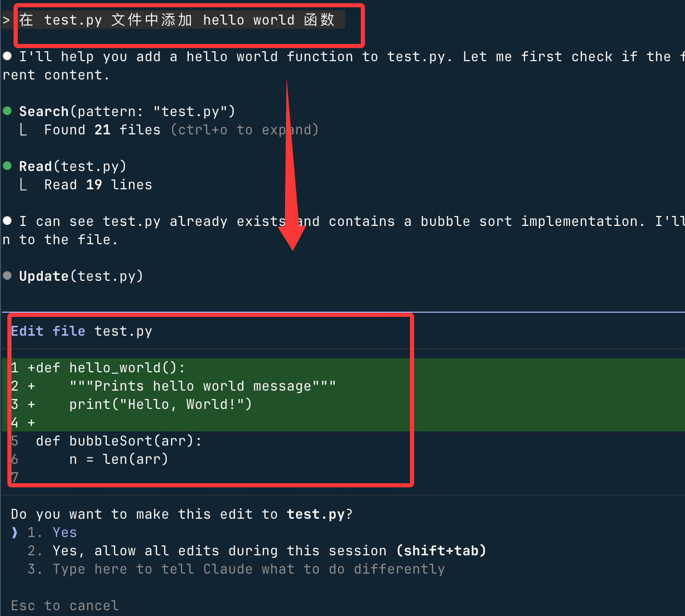Click the selection arrow beside option 1
Image resolution: width=685 pixels, height=616 pixels.
tap(15, 532)
